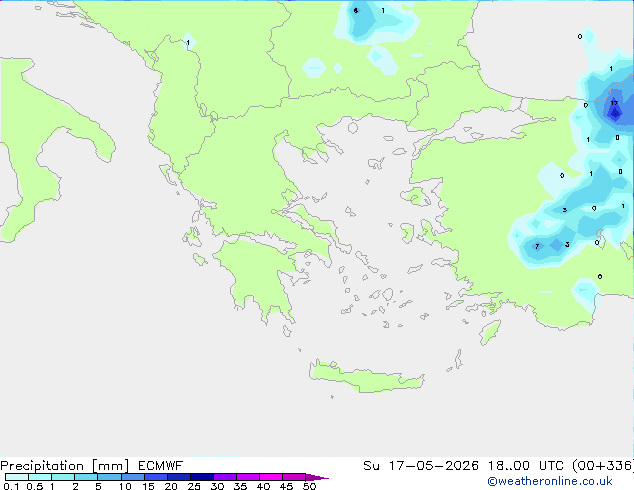Image resolution: width=634 pixels, height=490 pixels.
Task: Click the '7' value in southwest Turkey rain area
Action: (x=537, y=246)
